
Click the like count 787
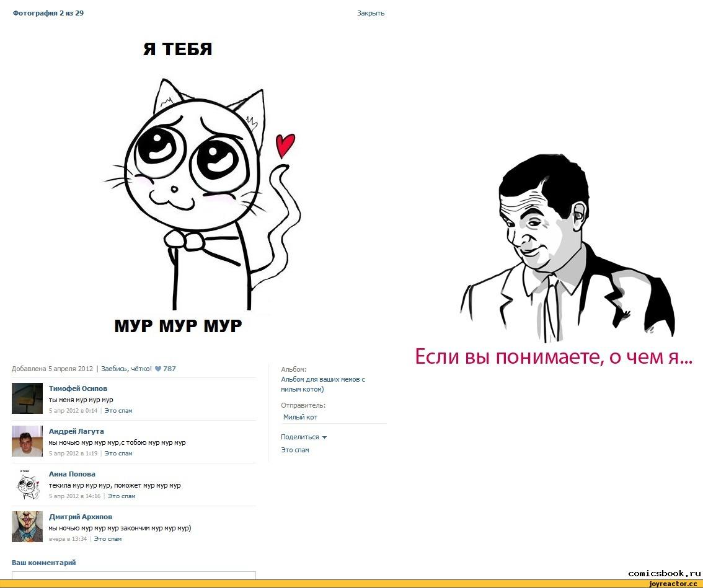169,369
